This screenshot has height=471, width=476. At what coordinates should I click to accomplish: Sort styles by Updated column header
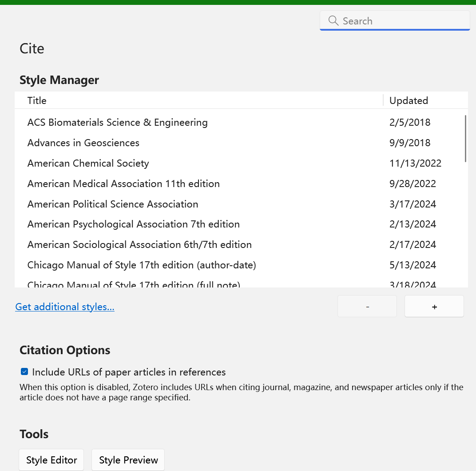(x=426, y=100)
